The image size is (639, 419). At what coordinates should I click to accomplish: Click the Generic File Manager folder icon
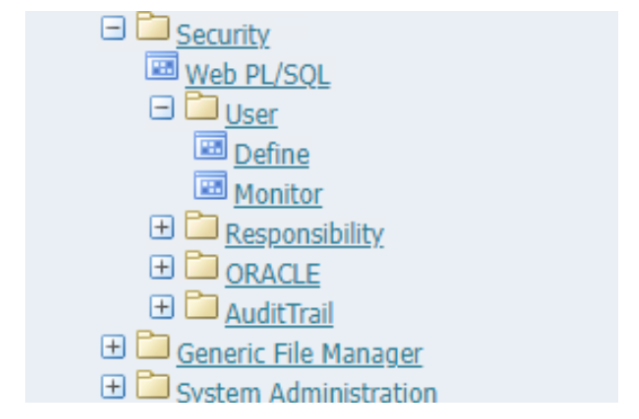pos(153,345)
